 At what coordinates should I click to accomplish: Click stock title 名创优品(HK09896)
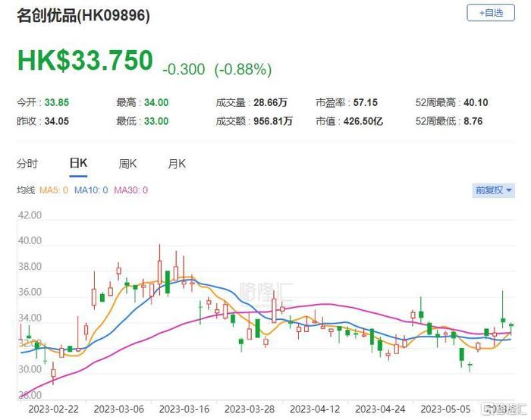coord(83,16)
